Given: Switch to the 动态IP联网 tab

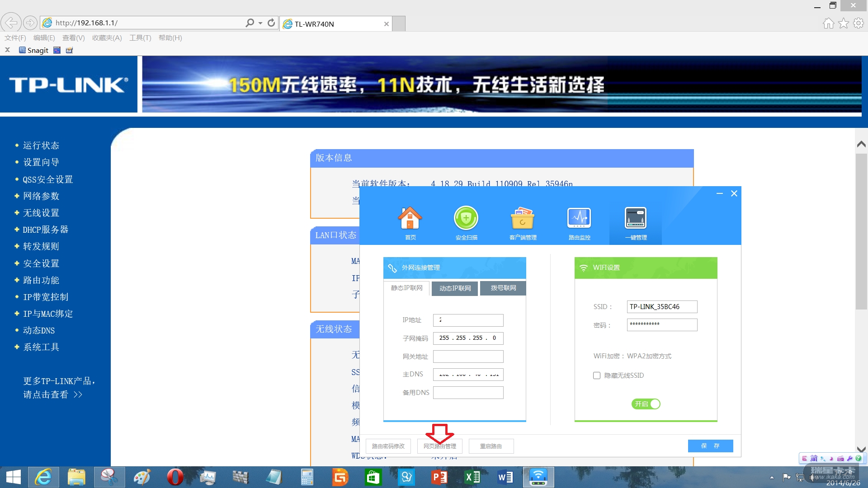Looking at the screenshot, I should (455, 288).
